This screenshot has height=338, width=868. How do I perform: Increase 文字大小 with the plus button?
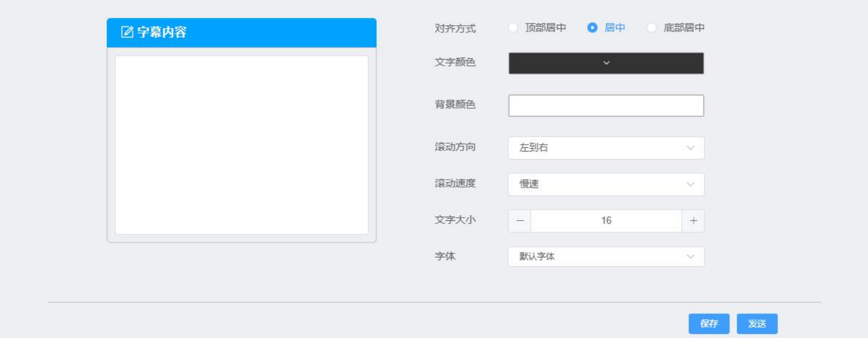click(x=693, y=221)
